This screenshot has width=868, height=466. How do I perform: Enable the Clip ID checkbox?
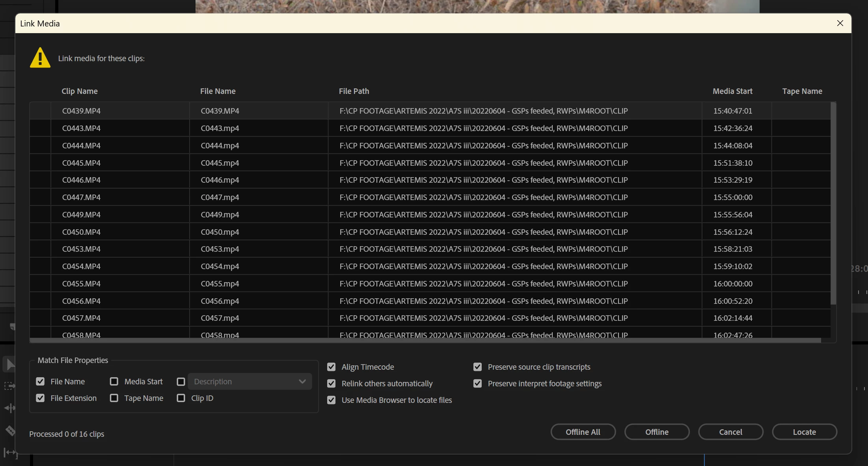(x=181, y=398)
